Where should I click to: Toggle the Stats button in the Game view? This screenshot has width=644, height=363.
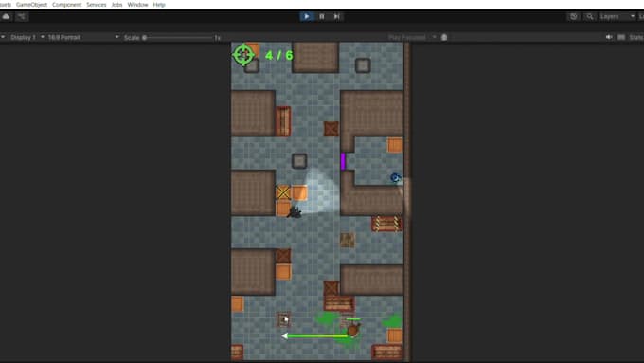point(635,37)
